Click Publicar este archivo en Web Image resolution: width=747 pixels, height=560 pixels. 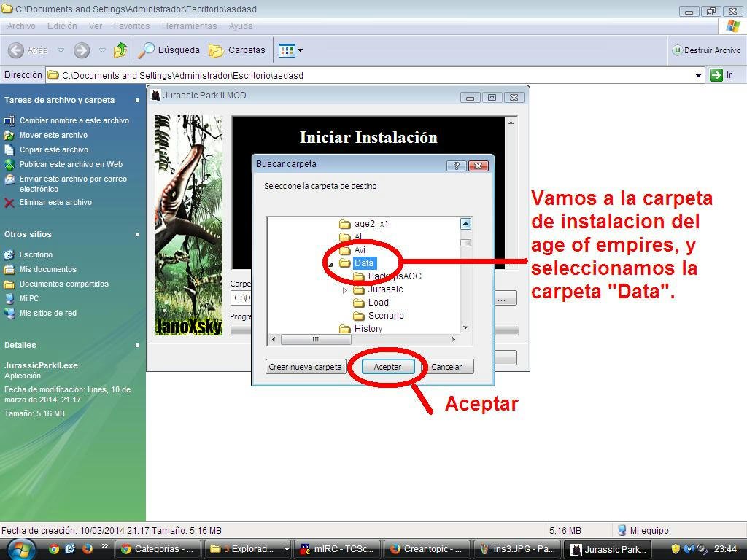(x=71, y=164)
